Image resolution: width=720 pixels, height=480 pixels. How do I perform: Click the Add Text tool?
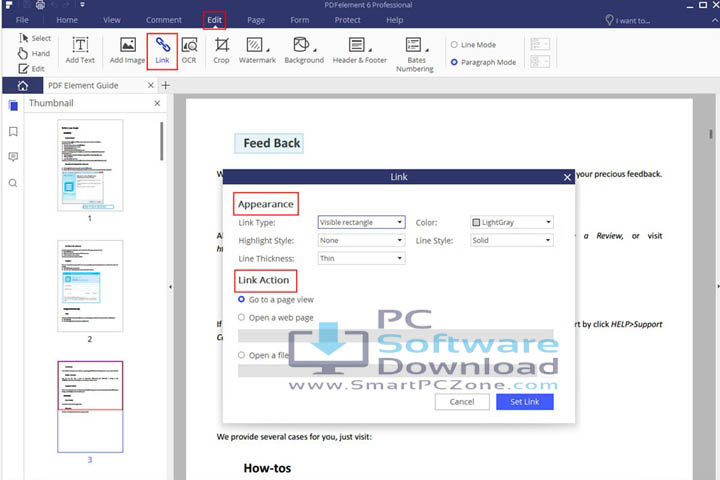[80, 51]
